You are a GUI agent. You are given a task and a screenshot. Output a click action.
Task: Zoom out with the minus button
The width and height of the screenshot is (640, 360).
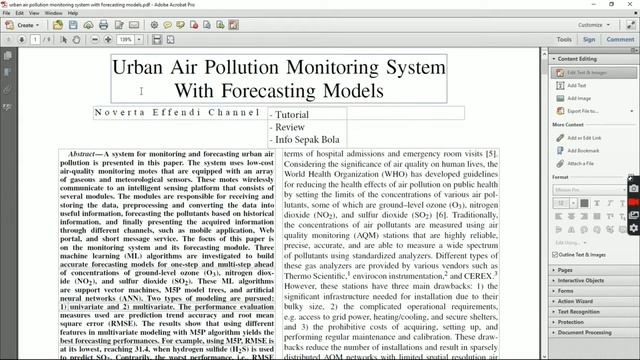click(x=95, y=40)
